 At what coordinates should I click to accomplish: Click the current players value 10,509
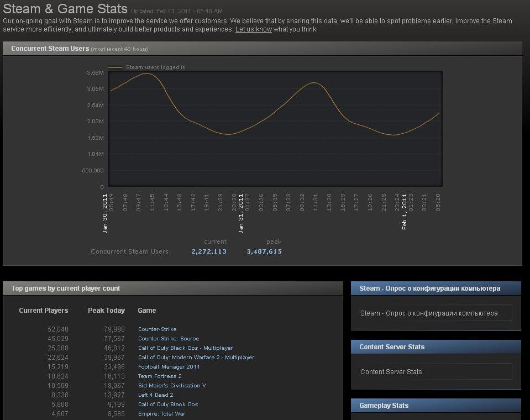coord(58,386)
